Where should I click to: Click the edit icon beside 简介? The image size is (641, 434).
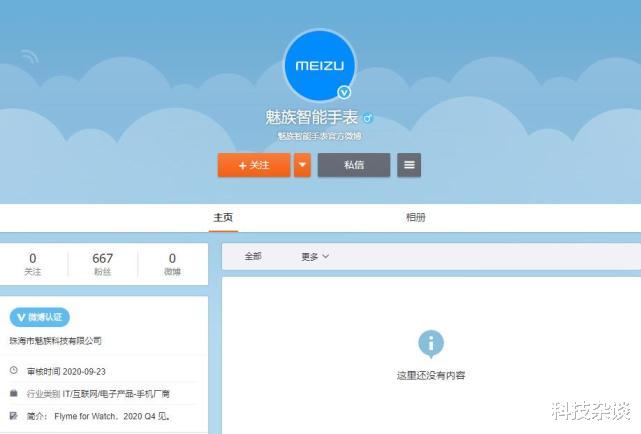pos(14,416)
